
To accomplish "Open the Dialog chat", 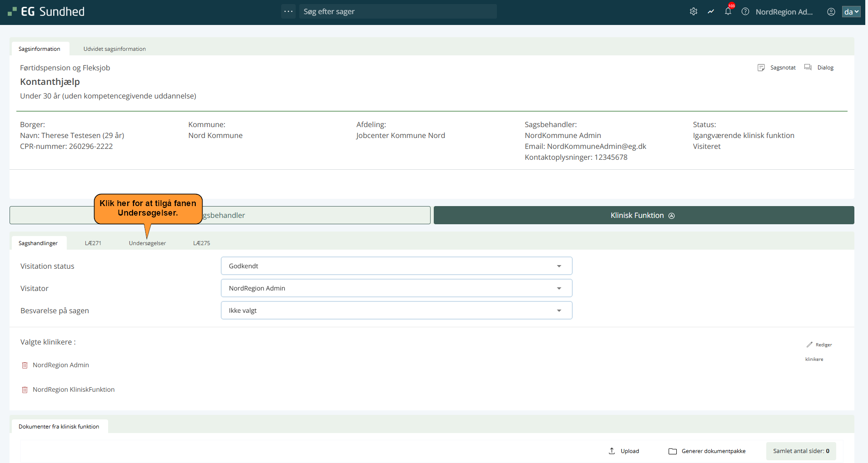I will pos(819,68).
